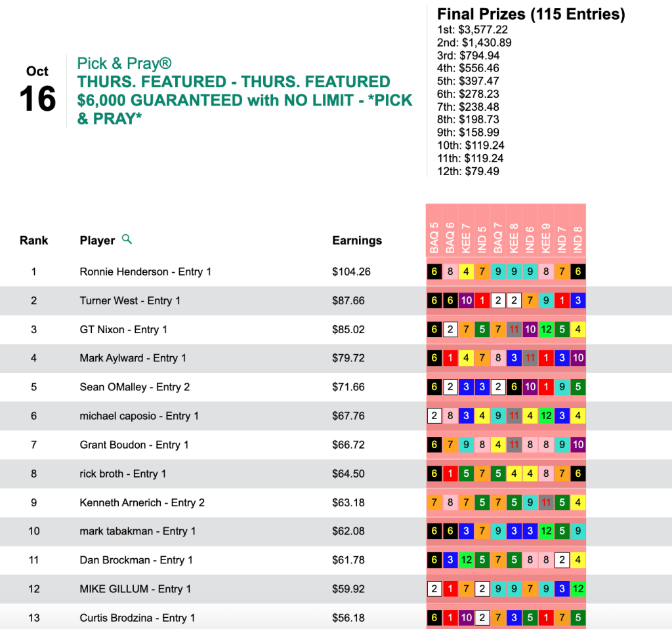672x629 pixels.
Task: Click Turner West's purple 10 pick in KEE 7
Action: pyautogui.click(x=465, y=300)
